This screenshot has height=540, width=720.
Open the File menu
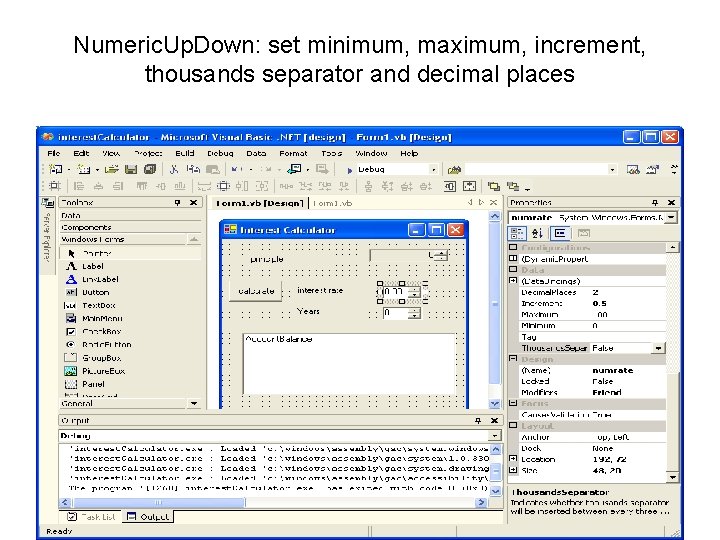[x=54, y=153]
